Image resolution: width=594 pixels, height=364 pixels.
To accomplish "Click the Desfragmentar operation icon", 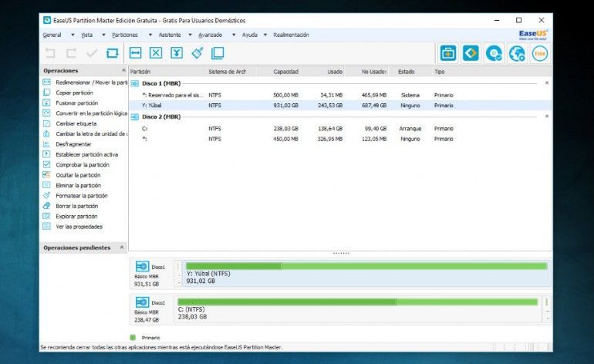I will click(x=46, y=144).
